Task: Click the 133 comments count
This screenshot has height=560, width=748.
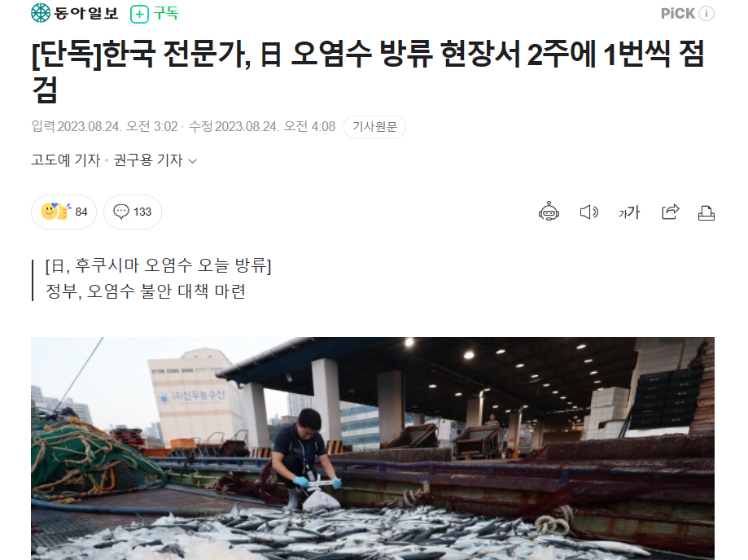Action: click(x=142, y=212)
